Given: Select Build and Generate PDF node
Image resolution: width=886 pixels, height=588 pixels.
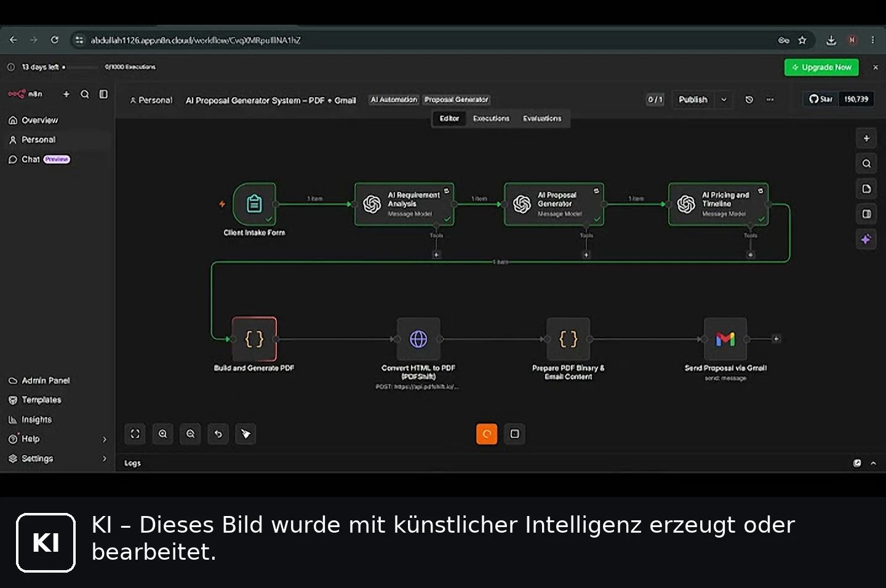Looking at the screenshot, I should [x=254, y=339].
